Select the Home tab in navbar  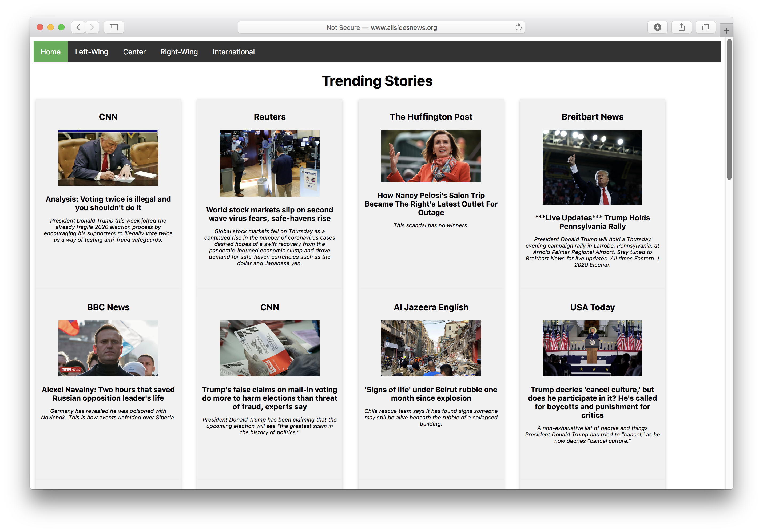[50, 52]
